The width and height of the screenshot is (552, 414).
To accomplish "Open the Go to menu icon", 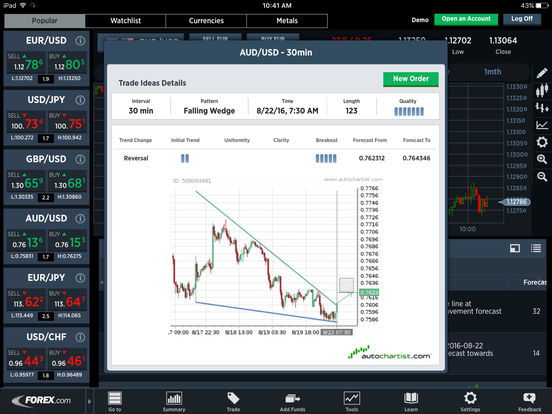I will pos(115,402).
